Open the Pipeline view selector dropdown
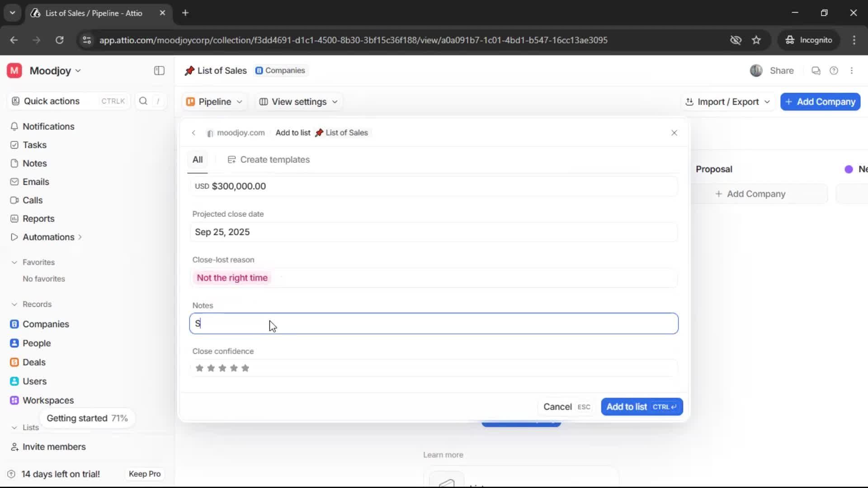868x488 pixels. tap(214, 102)
